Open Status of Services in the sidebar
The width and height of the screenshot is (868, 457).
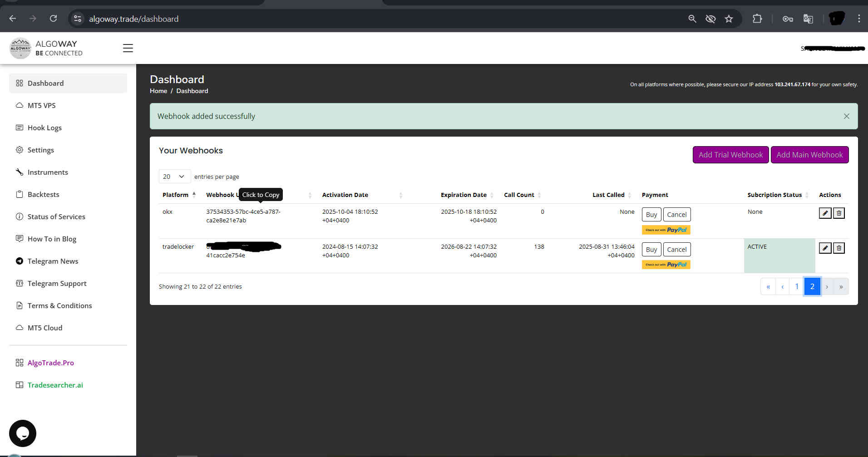pyautogui.click(x=68, y=216)
